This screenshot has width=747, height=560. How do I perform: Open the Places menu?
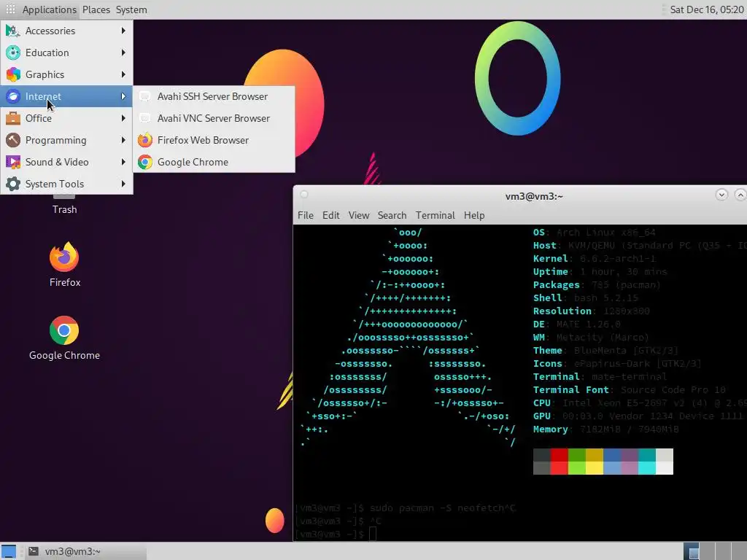point(96,9)
